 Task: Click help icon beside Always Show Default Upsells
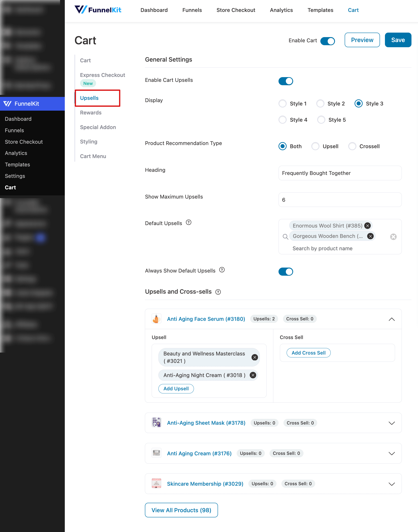(222, 270)
